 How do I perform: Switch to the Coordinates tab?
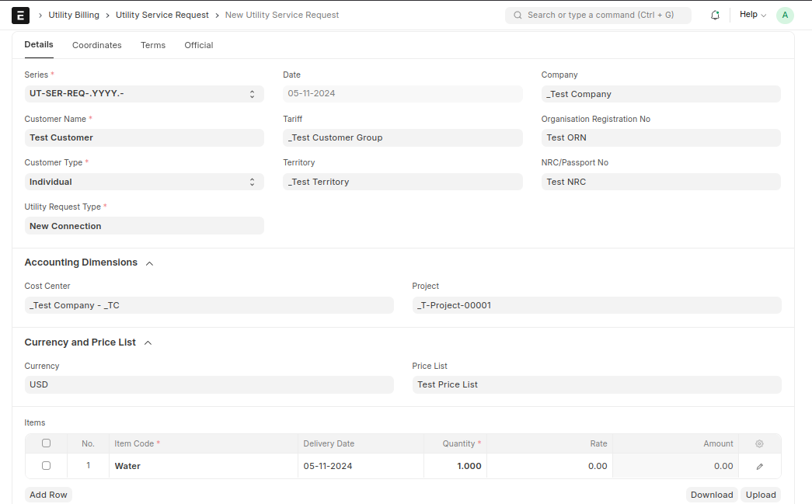pos(97,45)
